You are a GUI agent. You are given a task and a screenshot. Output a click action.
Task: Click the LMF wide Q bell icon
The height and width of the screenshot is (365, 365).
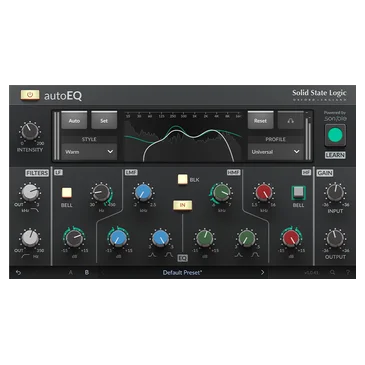click(x=169, y=255)
